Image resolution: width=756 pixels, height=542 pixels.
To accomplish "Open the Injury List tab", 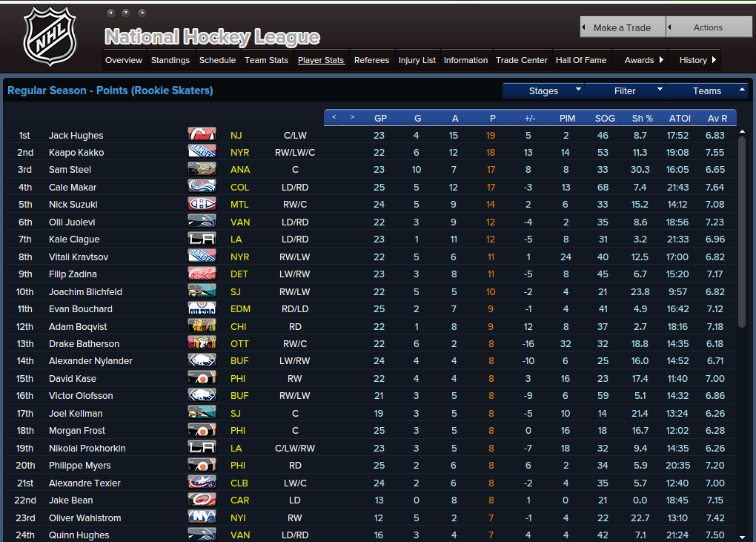I will [x=417, y=60].
